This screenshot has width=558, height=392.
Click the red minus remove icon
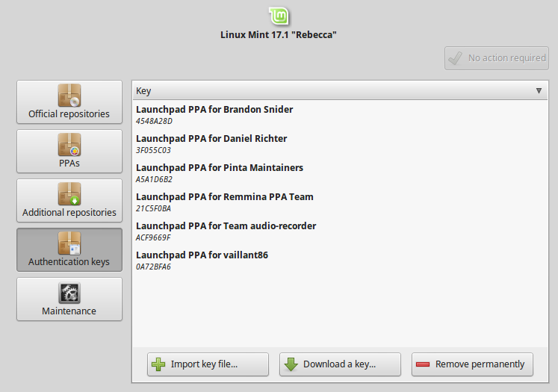(x=423, y=364)
